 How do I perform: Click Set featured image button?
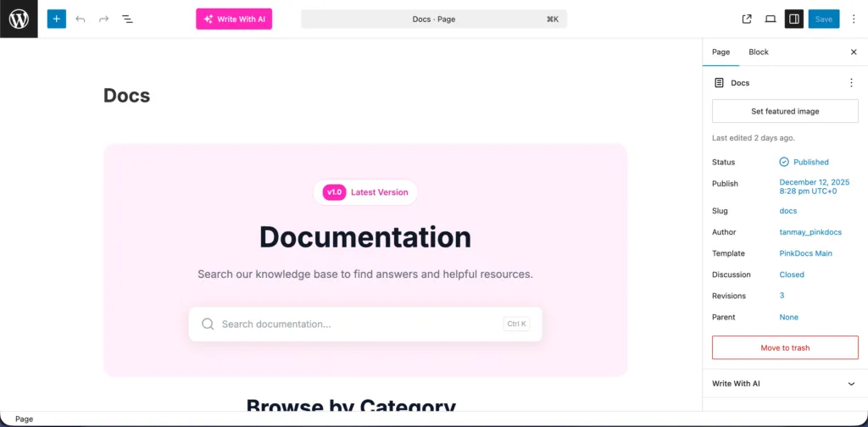tap(785, 111)
